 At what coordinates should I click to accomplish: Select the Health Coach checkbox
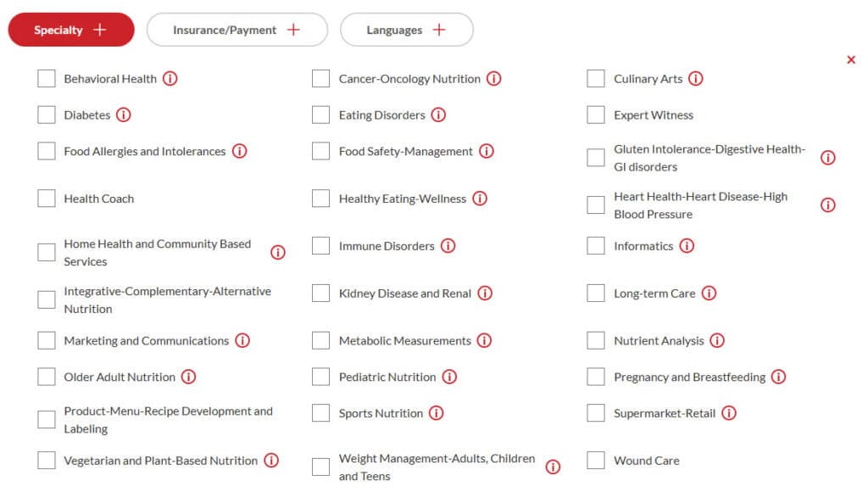(x=47, y=199)
